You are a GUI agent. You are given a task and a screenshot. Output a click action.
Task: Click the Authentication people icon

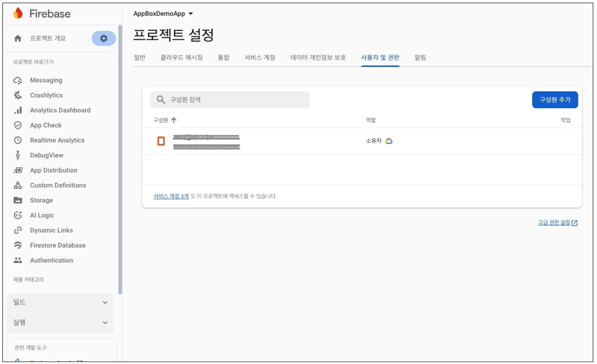[18, 260]
